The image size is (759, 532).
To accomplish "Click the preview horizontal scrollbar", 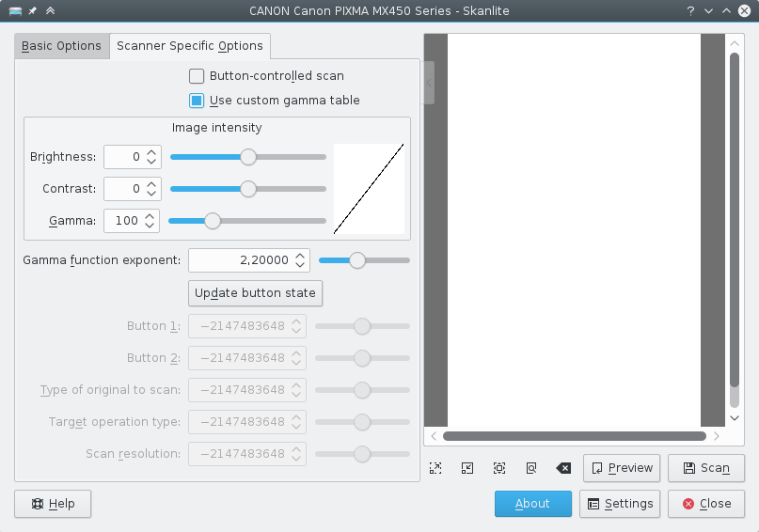I will (x=574, y=436).
